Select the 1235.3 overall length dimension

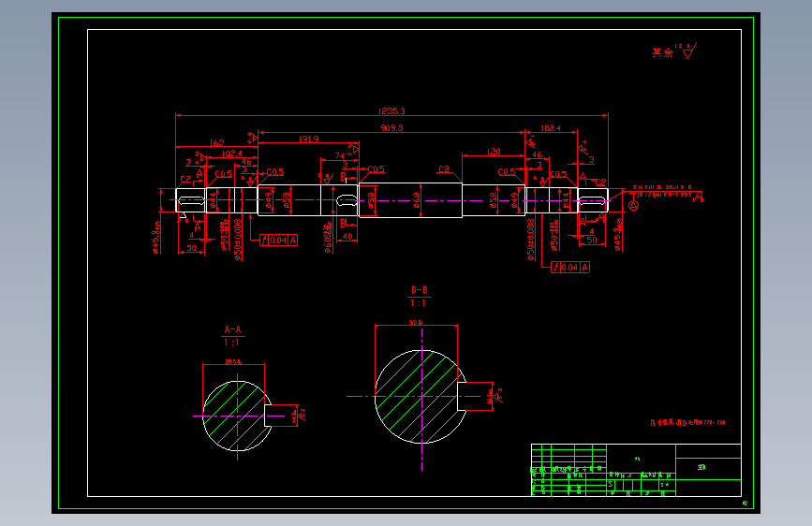click(x=391, y=110)
